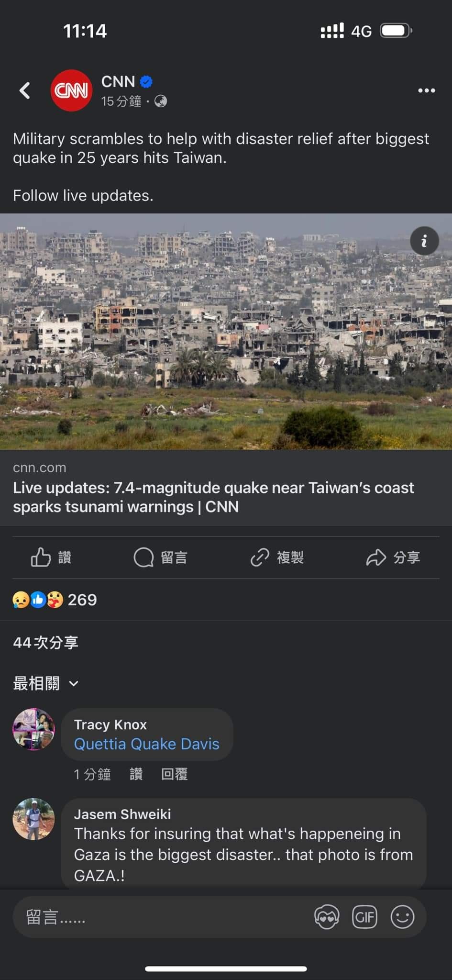The height and width of the screenshot is (980, 452).
Task: Tap the back arrow icon
Action: pos(25,90)
